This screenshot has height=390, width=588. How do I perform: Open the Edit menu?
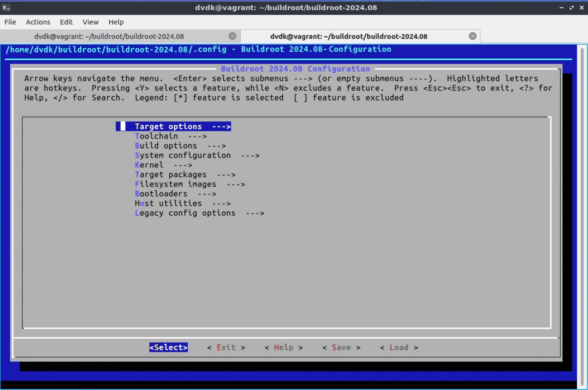click(66, 22)
